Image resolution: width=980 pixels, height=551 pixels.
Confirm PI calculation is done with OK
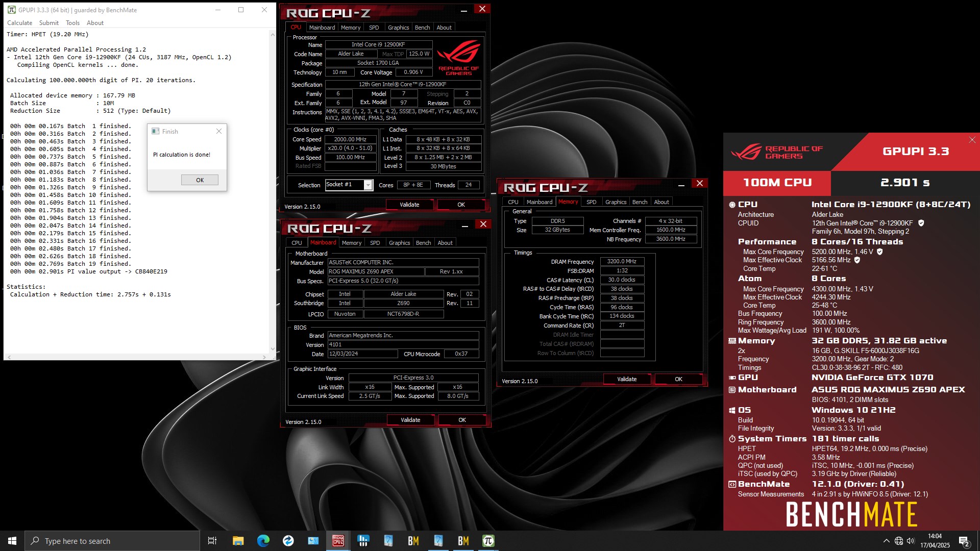coord(200,180)
